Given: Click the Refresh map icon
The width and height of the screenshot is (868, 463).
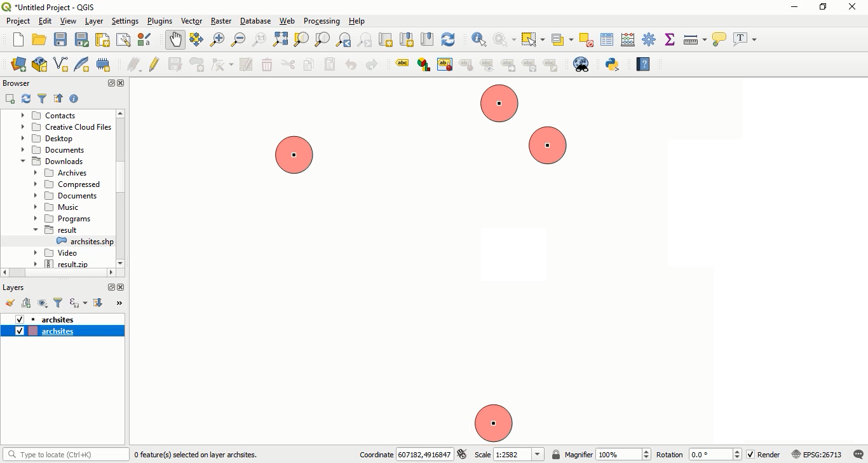Looking at the screenshot, I should pyautogui.click(x=448, y=39).
